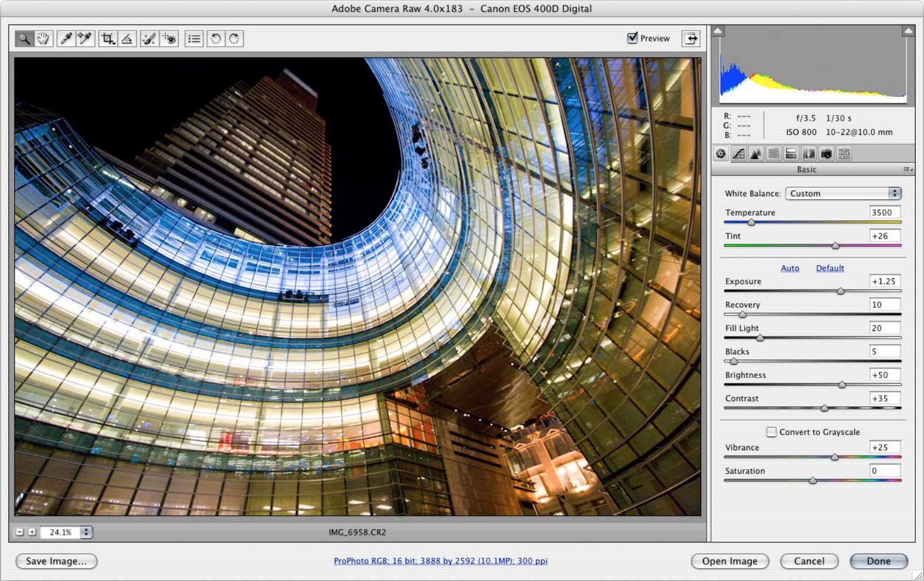Click the Vibrance slider handle
This screenshot has height=581, width=924.
click(835, 457)
